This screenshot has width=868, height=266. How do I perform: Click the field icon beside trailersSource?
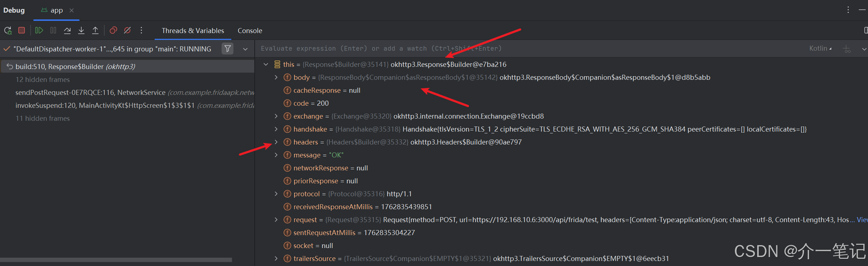287,258
